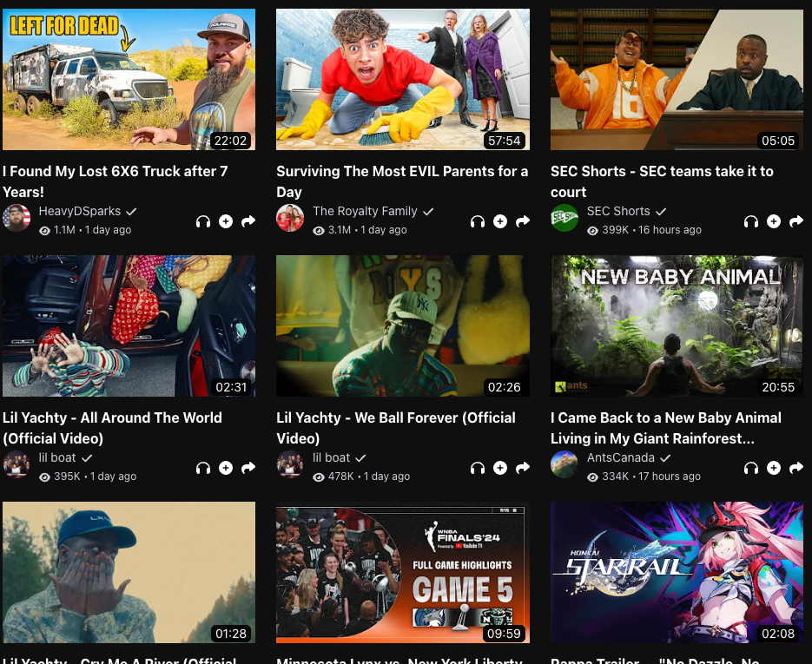
Task: Click plus icon on We Ball Forever video
Action: [500, 468]
